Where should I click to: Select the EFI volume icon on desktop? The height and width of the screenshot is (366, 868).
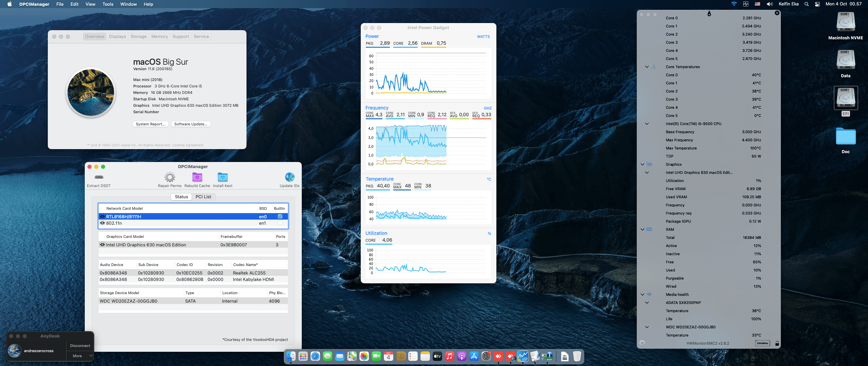click(846, 98)
